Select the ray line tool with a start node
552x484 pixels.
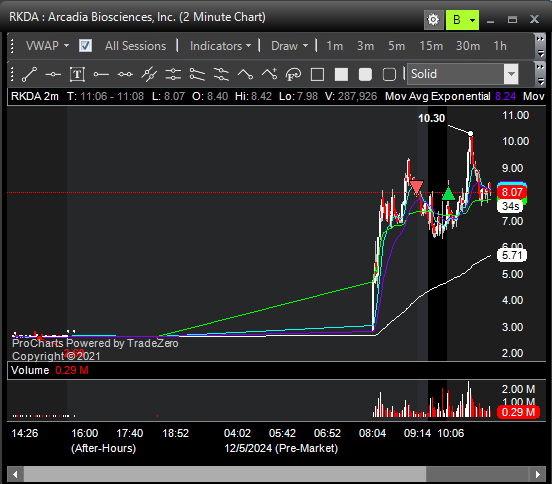pos(101,74)
